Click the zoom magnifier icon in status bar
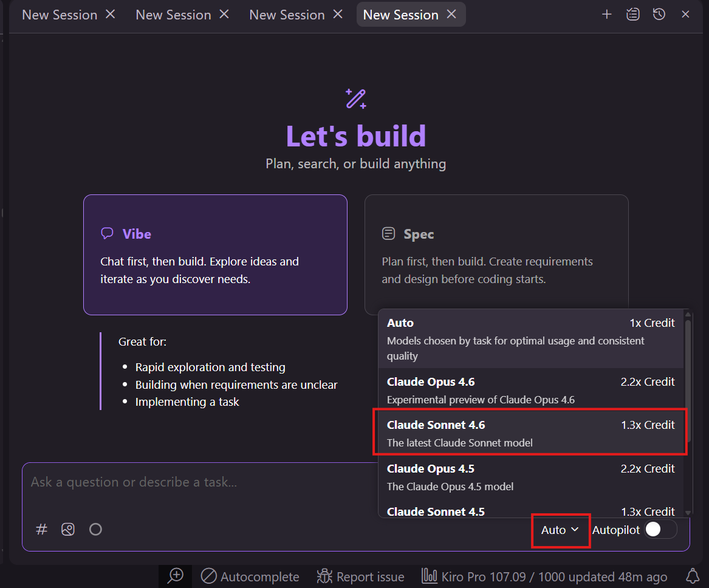 pos(176,576)
